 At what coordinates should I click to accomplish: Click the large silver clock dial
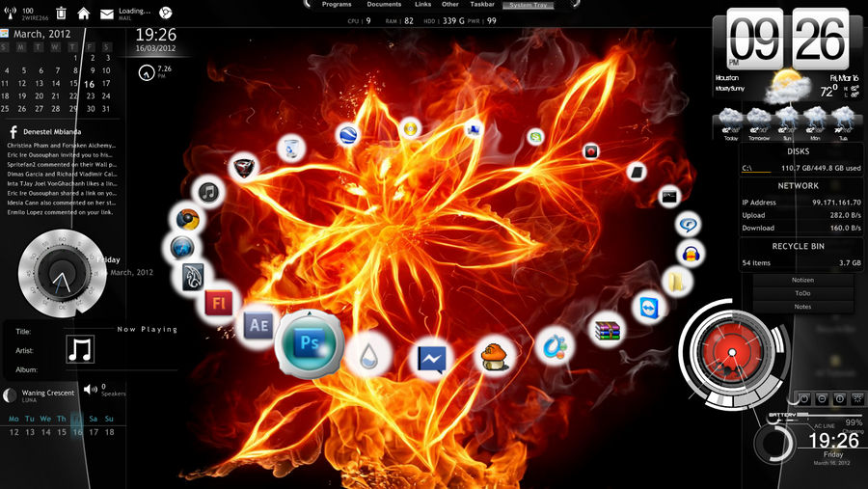coord(62,274)
